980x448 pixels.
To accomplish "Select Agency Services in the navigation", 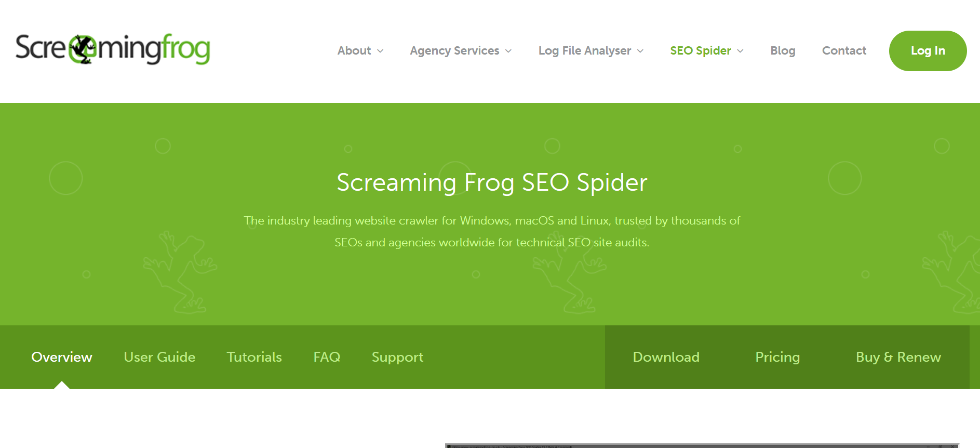I will coord(454,50).
